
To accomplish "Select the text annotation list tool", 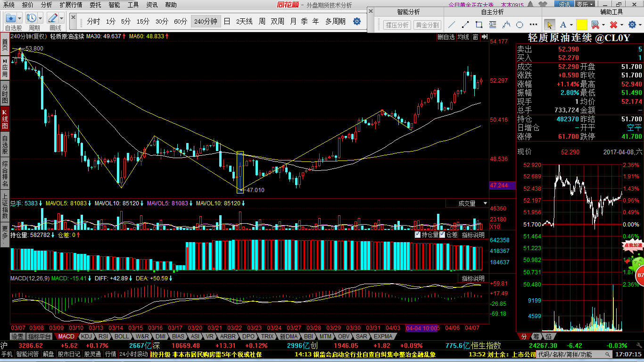I will [x=493, y=25].
